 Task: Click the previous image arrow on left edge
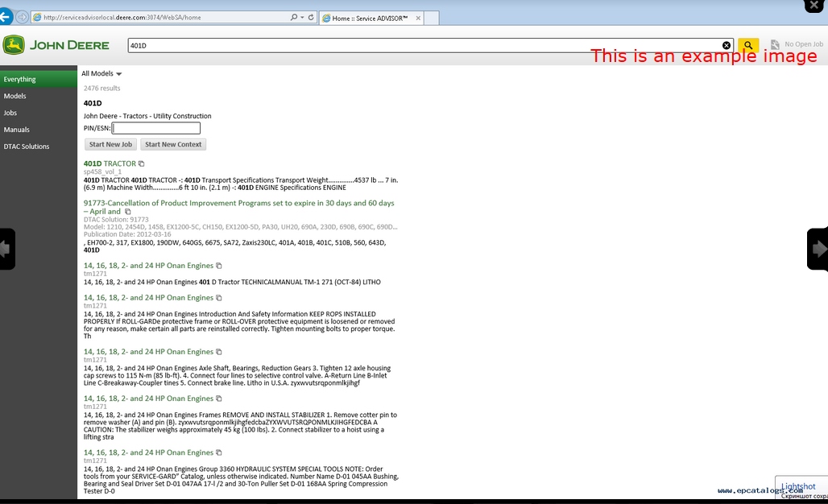click(6, 249)
